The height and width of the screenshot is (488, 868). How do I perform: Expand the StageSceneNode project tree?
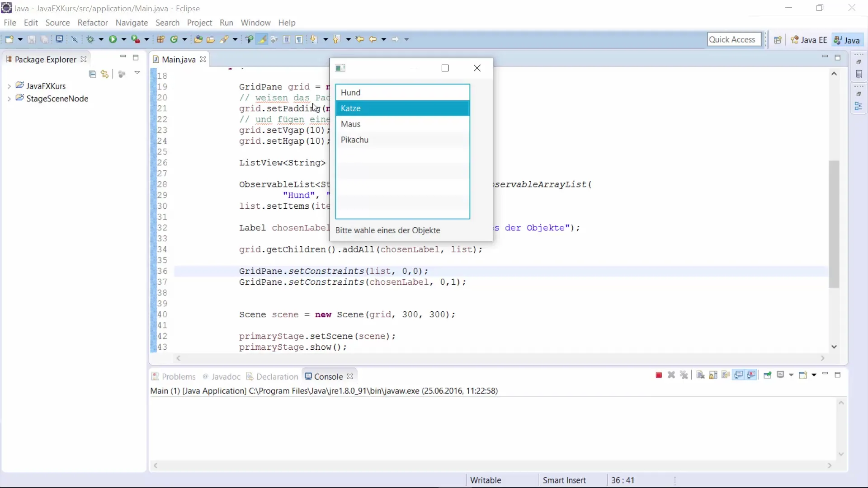(9, 99)
